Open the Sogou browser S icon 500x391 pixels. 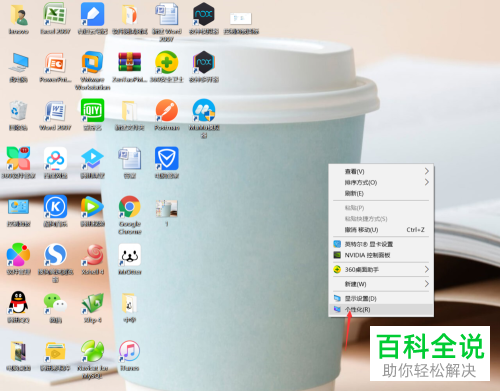pyautogui.click(x=55, y=255)
